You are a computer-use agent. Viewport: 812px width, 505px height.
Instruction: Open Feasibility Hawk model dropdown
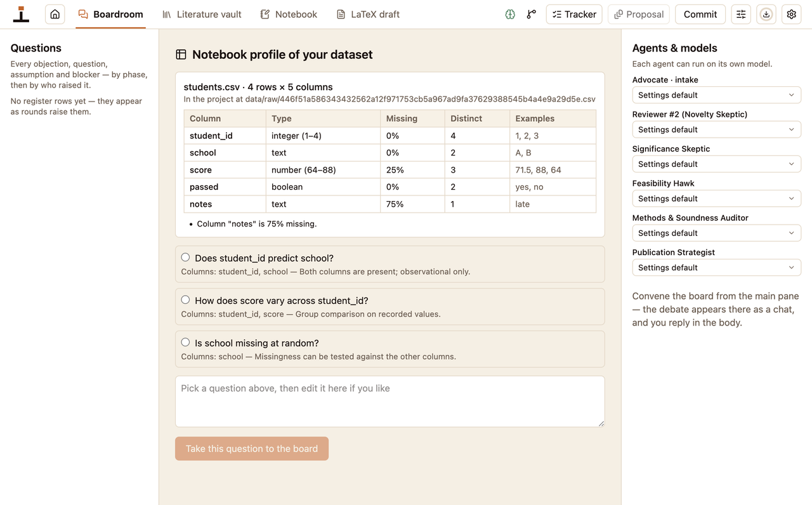(x=717, y=199)
